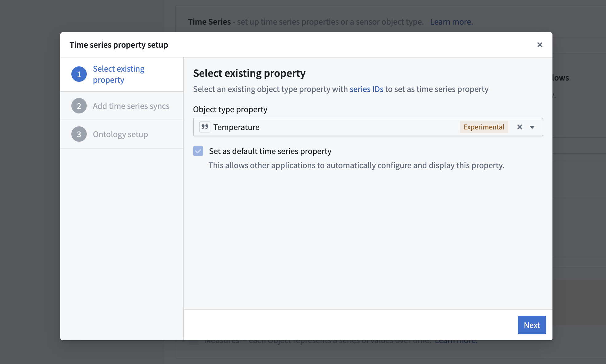The width and height of the screenshot is (606, 364).
Task: Click the step 3 circle icon
Action: pos(79,134)
